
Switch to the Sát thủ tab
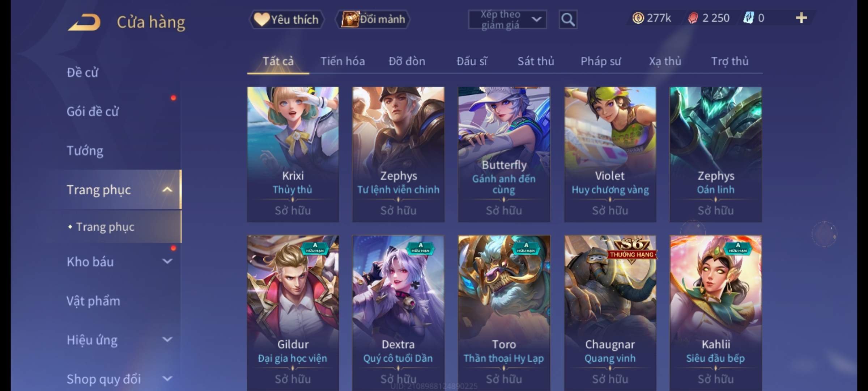(x=536, y=61)
